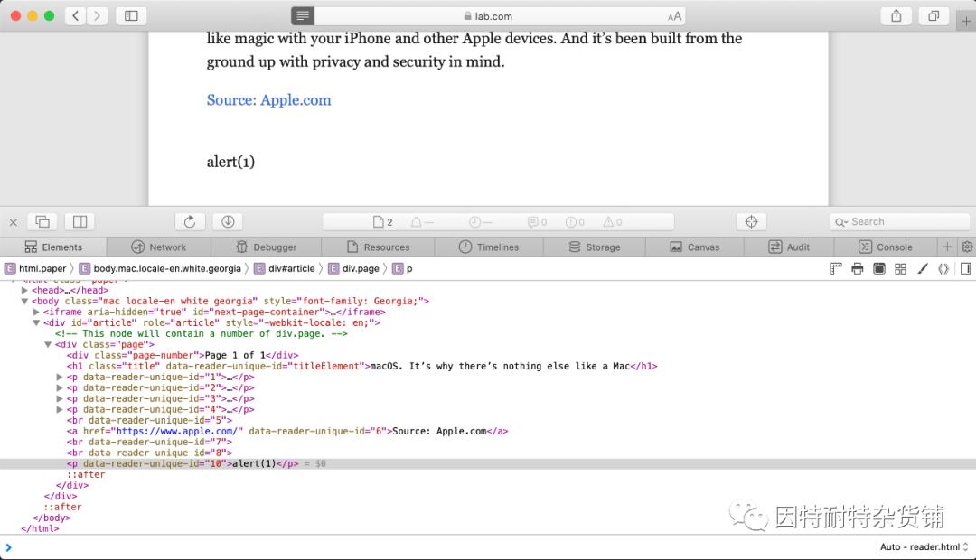Collapse the div class page node
Image resolution: width=976 pixels, height=560 pixels.
pyautogui.click(x=48, y=345)
